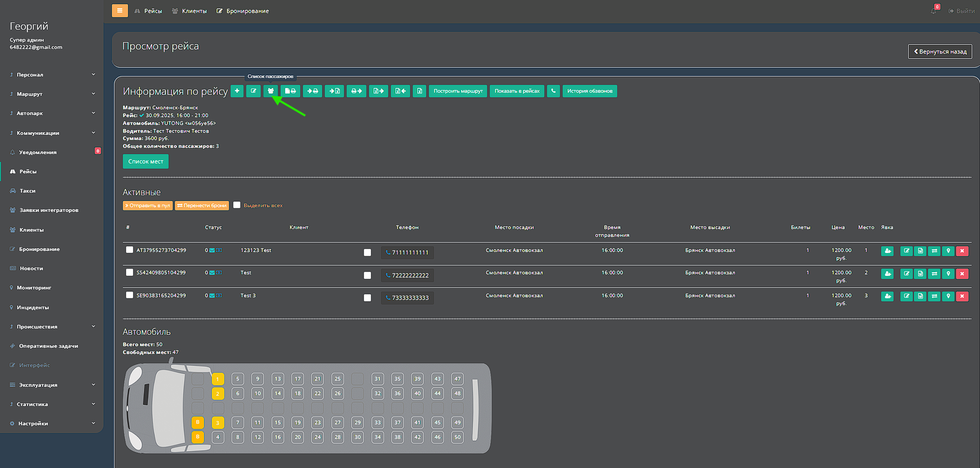
Task: Click map pin icon for Test 3 booking
Action: pyautogui.click(x=948, y=296)
